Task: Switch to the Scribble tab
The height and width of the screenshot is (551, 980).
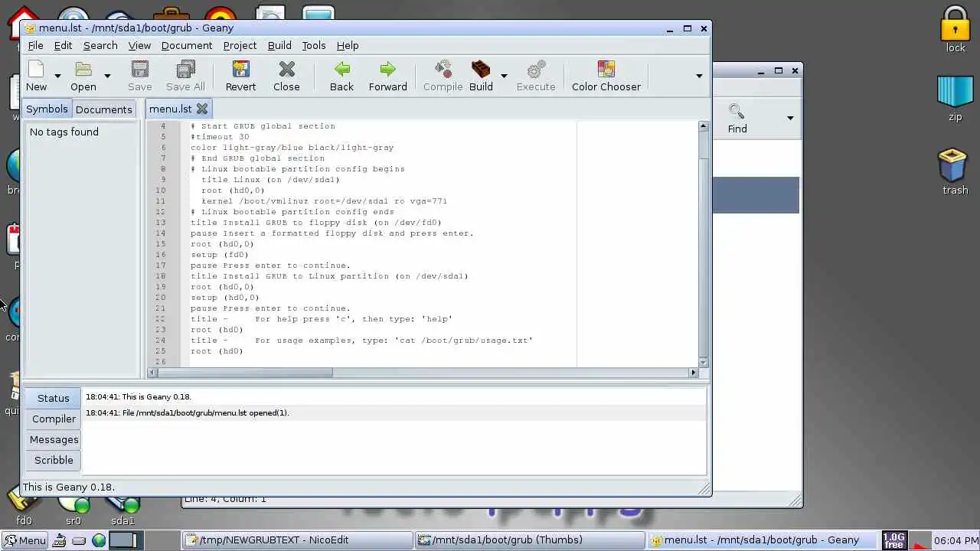Action: [x=54, y=460]
